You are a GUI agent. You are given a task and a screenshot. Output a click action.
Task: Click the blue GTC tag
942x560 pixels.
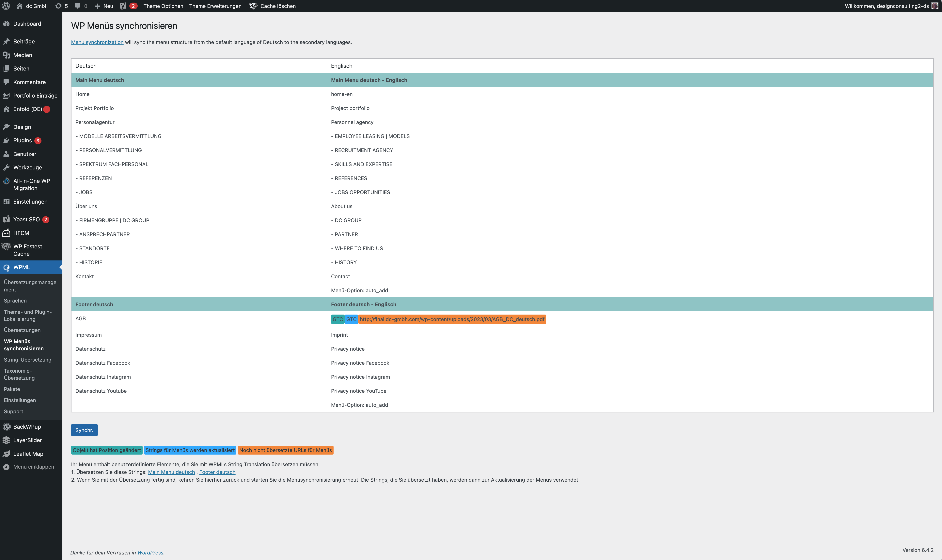pyautogui.click(x=351, y=319)
